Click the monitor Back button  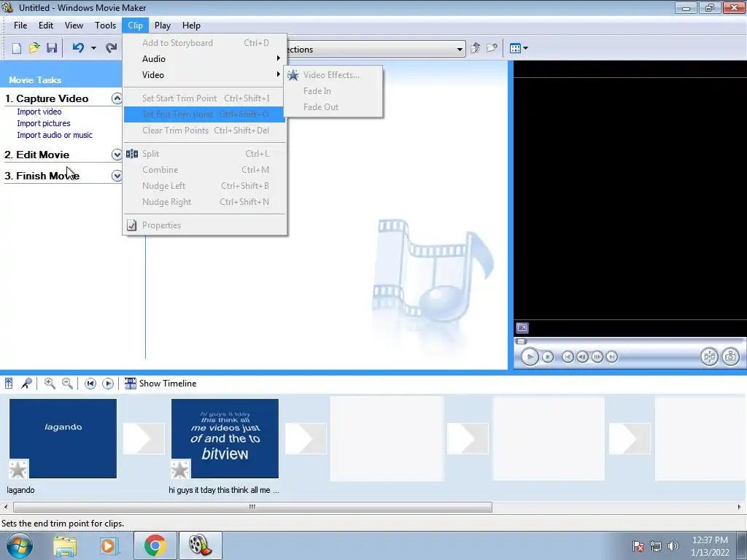coord(568,357)
